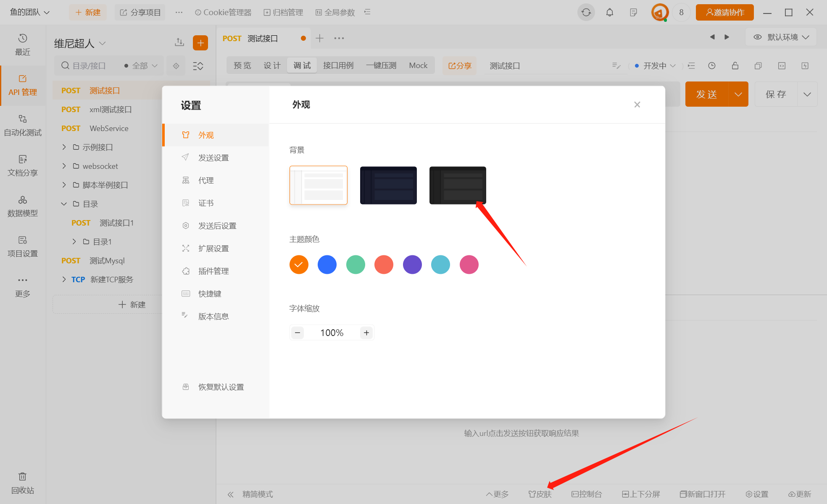This screenshot has height=504, width=827.
Task: Open 发送设置 in the settings menu
Action: pyautogui.click(x=216, y=158)
